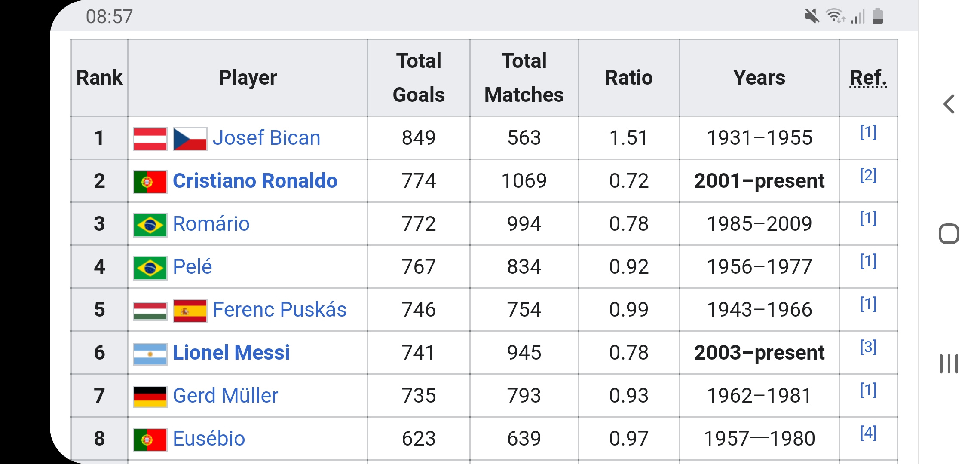Image resolution: width=980 pixels, height=464 pixels.
Task: Tap the Austria flag next to Josef Bican
Action: point(150,139)
